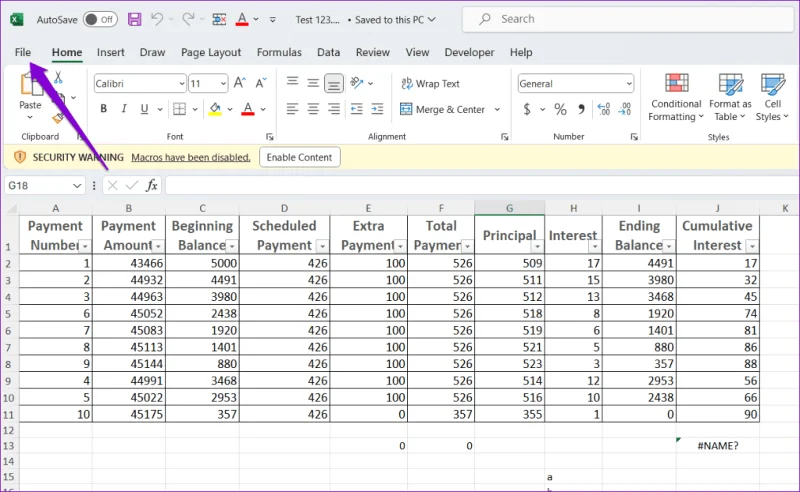Screen dimensions: 800x492
Task: Click the Search box in title bar
Action: tap(630, 19)
